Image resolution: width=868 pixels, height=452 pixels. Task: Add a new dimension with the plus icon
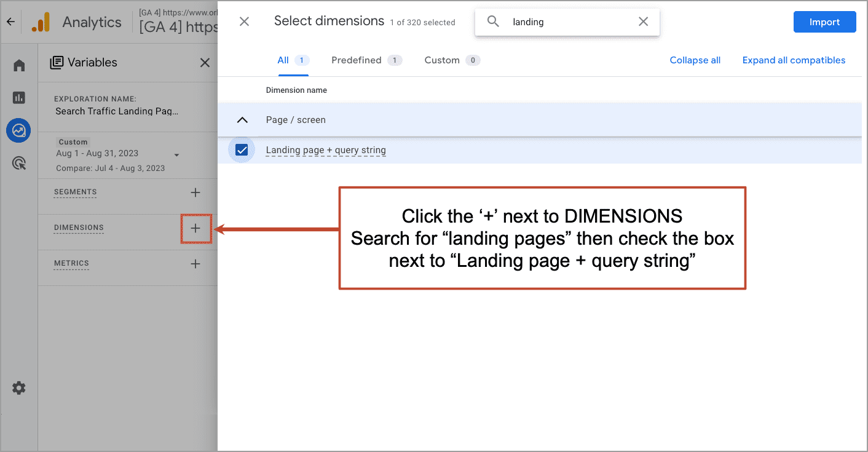195,228
